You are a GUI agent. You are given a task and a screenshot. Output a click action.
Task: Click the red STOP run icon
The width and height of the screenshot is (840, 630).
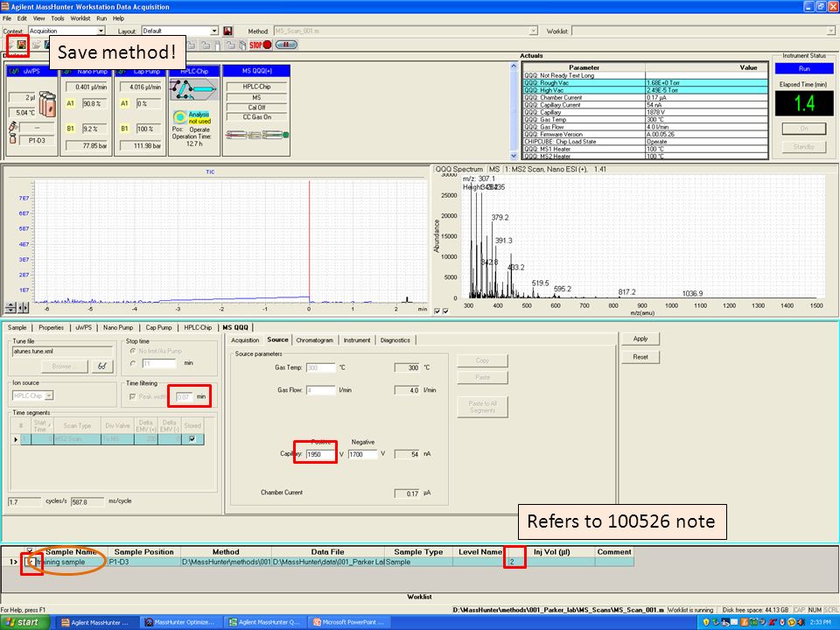point(261,45)
